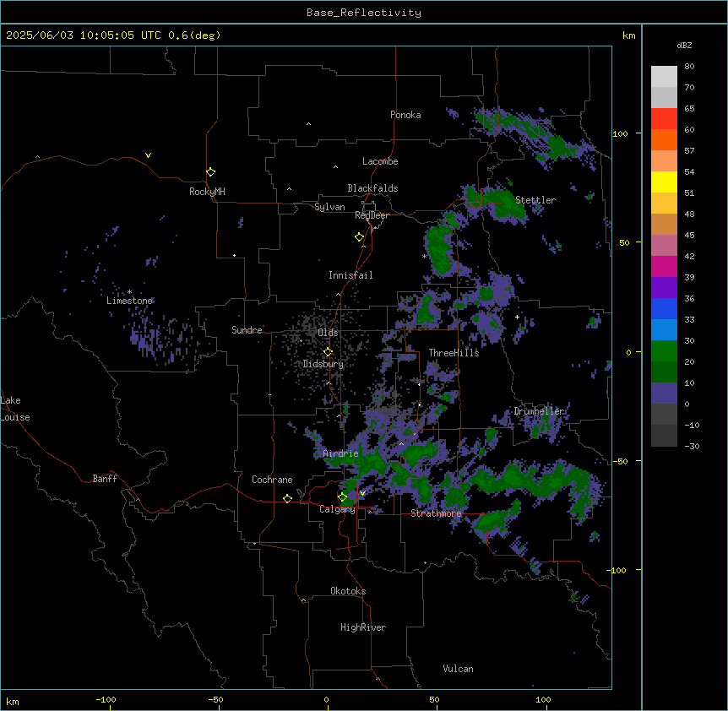The width and height of the screenshot is (728, 711).
Task: Click the Strathmore town label
Action: (x=436, y=513)
